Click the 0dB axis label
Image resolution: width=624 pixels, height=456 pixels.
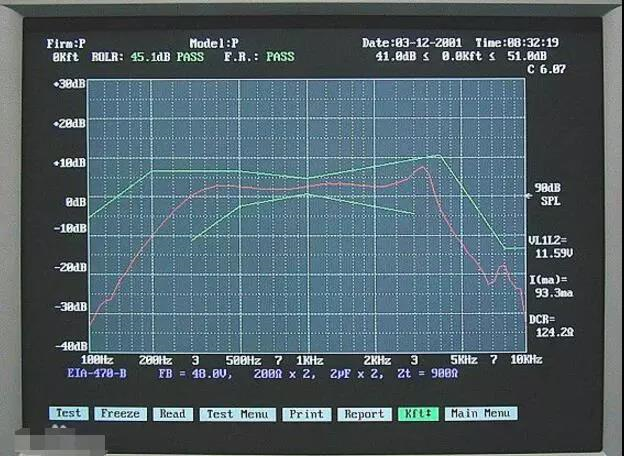coord(76,202)
